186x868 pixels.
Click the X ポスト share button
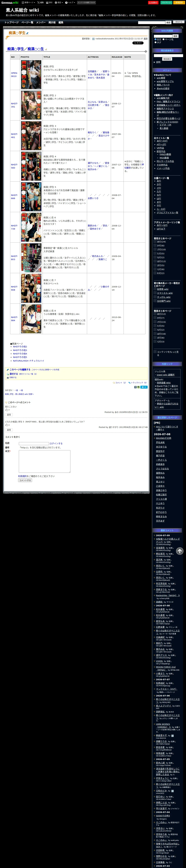click(138, 43)
